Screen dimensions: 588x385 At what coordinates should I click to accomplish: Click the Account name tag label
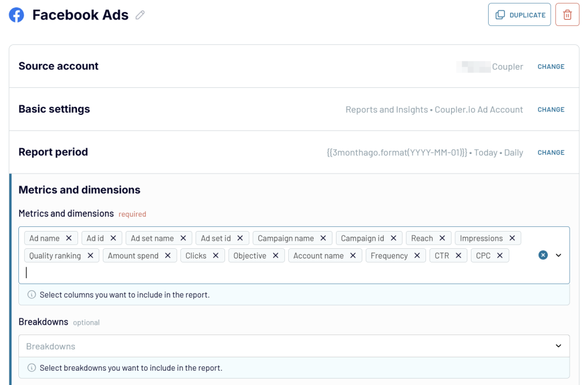coord(318,256)
